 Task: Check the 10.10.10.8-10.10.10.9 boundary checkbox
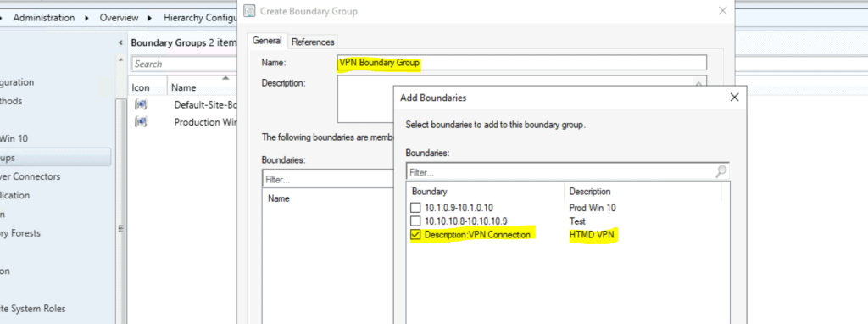(x=415, y=221)
